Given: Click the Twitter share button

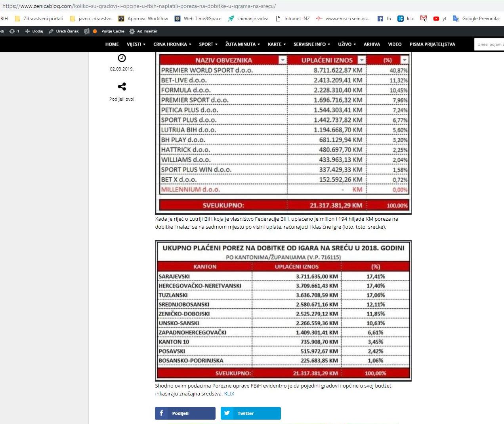Looking at the screenshot, I should [x=250, y=413].
